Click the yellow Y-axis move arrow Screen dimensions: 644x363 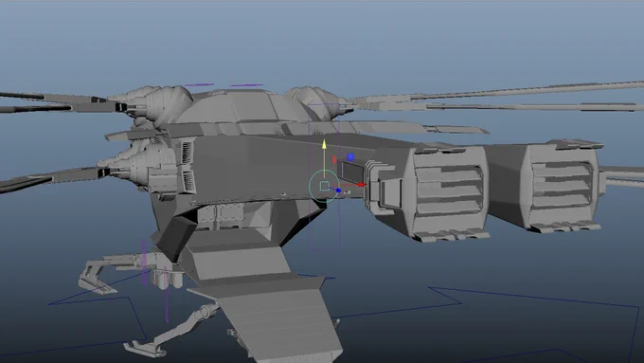(x=324, y=144)
